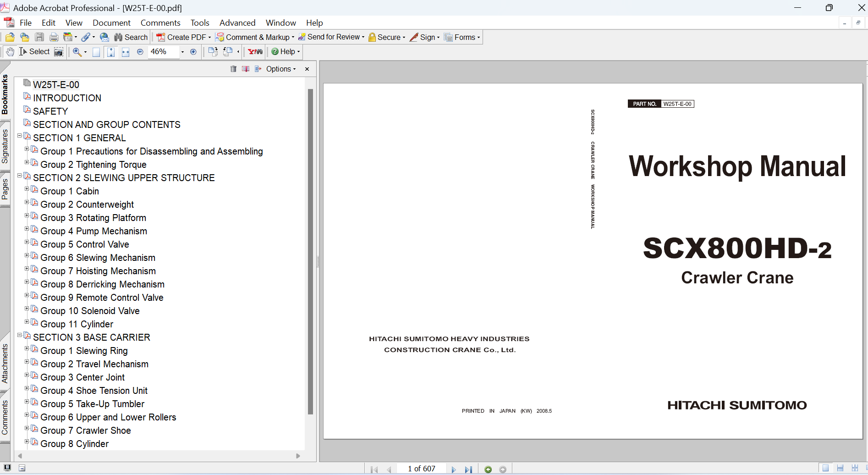This screenshot has height=475, width=868.
Task: Open the Comments menu
Action: point(160,23)
